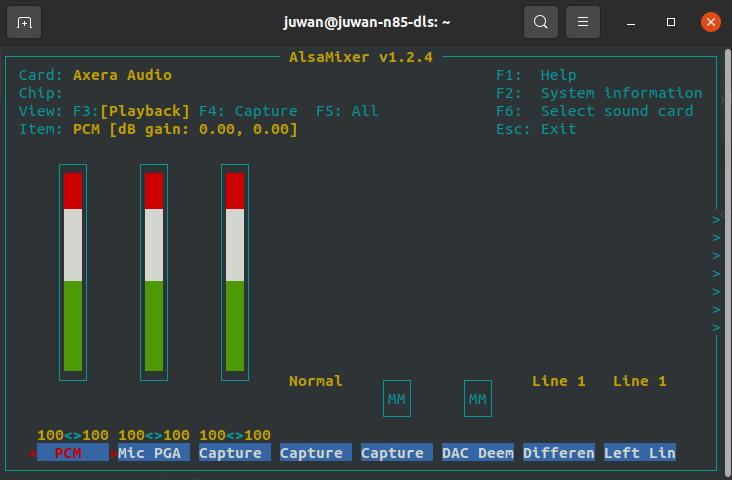Open the terminal hamburger menu
The image size is (732, 480).
583,22
